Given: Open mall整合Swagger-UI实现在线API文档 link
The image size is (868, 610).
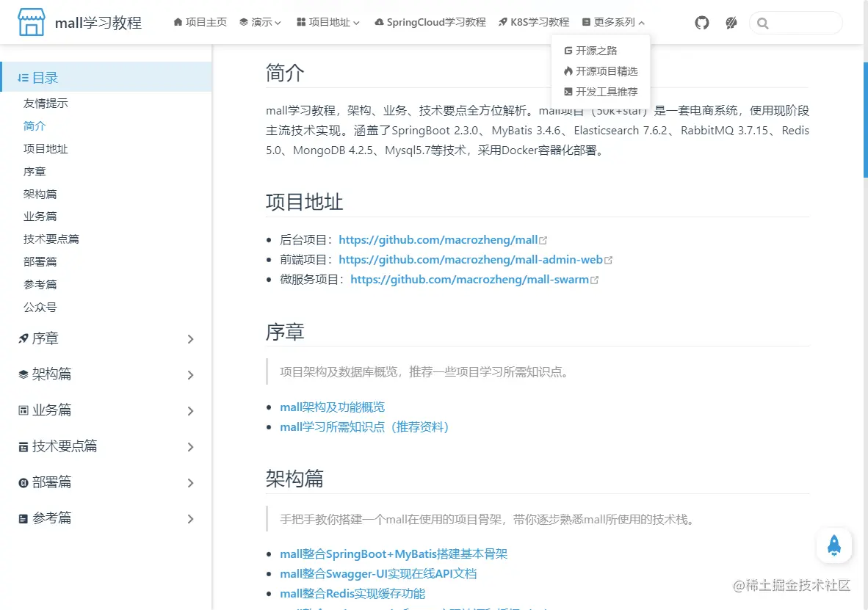Looking at the screenshot, I should 378,573.
